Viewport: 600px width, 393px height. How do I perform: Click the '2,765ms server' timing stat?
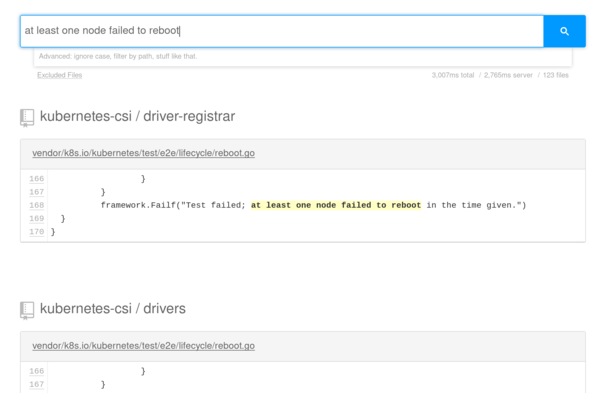pos(508,75)
